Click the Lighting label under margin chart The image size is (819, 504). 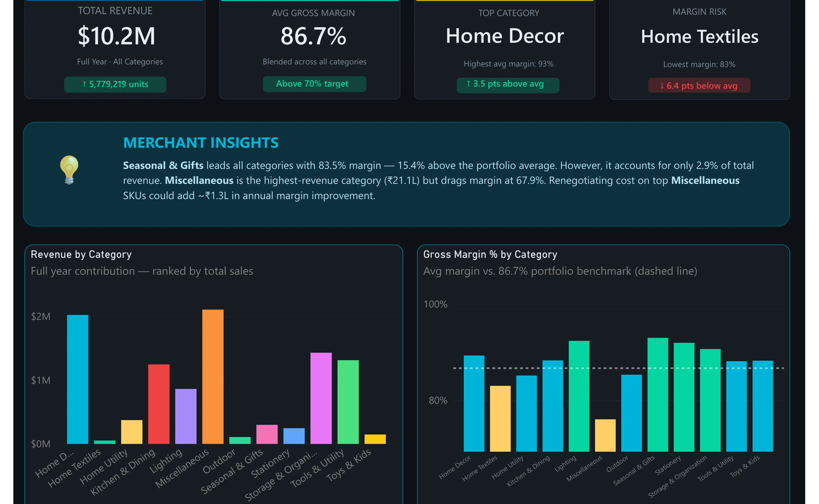[x=565, y=463]
